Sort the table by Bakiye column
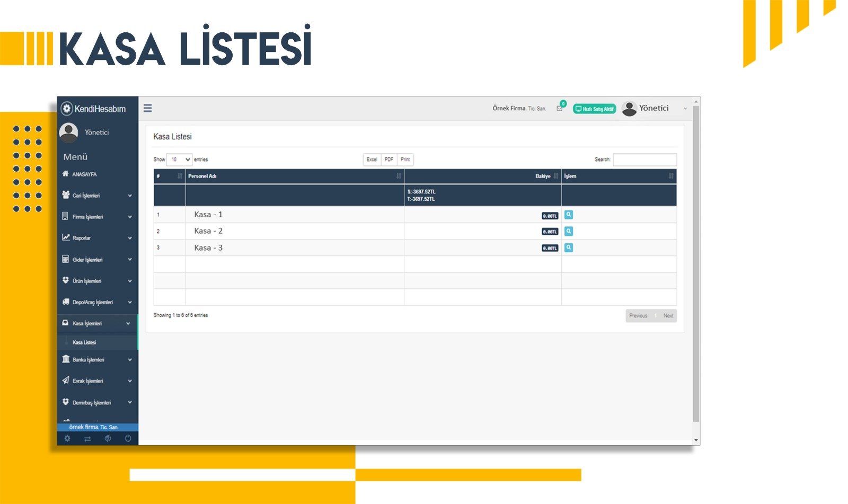This screenshot has width=848, height=504. pyautogui.click(x=542, y=176)
